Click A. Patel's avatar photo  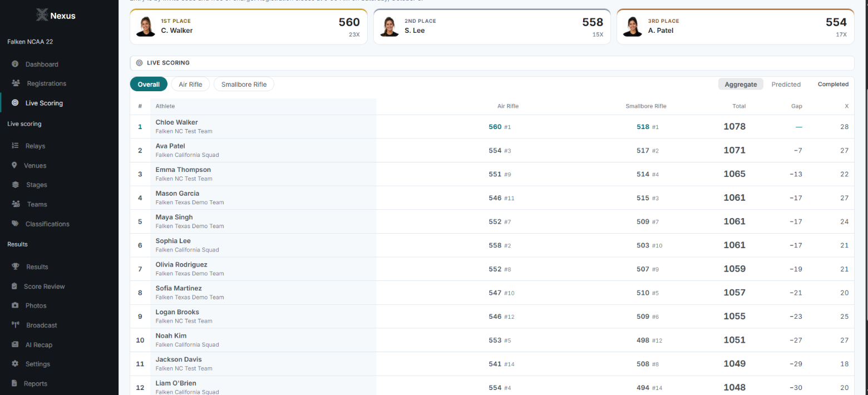click(x=632, y=26)
